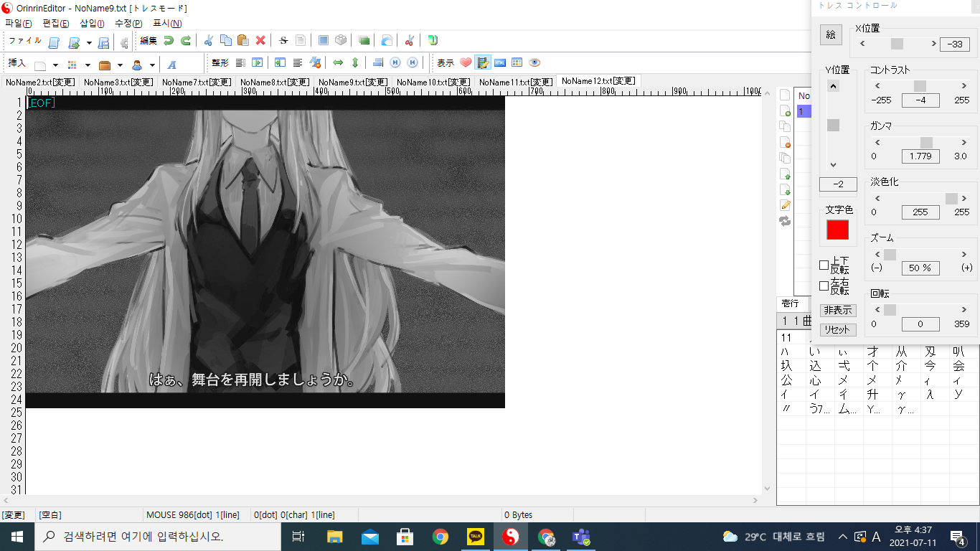Click the 回転 value input field
980x551 pixels.
920,324
